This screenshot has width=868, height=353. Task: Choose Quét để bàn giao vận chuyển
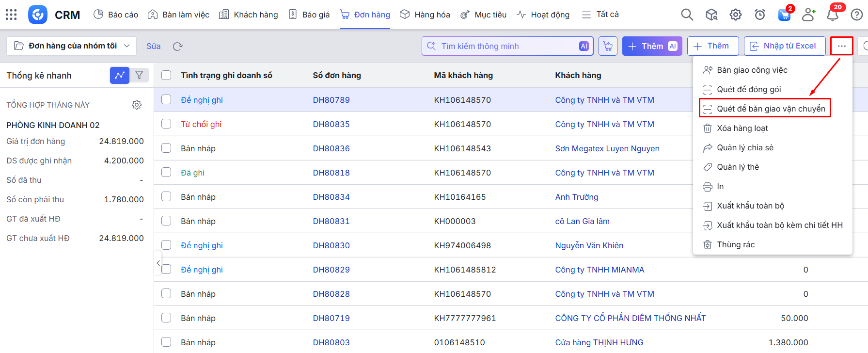click(771, 109)
